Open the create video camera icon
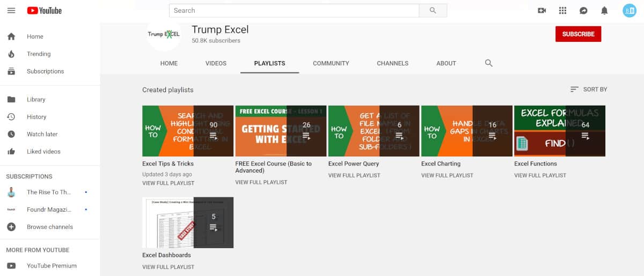The height and width of the screenshot is (276, 644). point(541,10)
